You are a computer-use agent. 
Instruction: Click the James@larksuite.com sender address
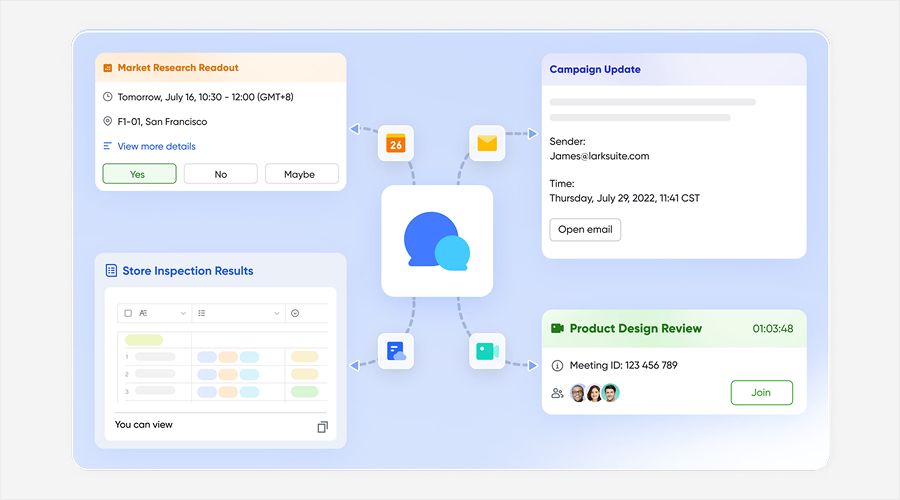[x=599, y=156]
